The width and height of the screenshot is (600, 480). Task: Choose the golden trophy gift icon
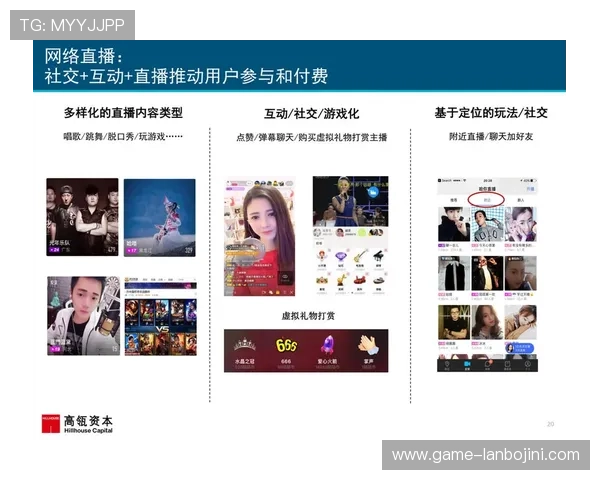[x=340, y=280]
